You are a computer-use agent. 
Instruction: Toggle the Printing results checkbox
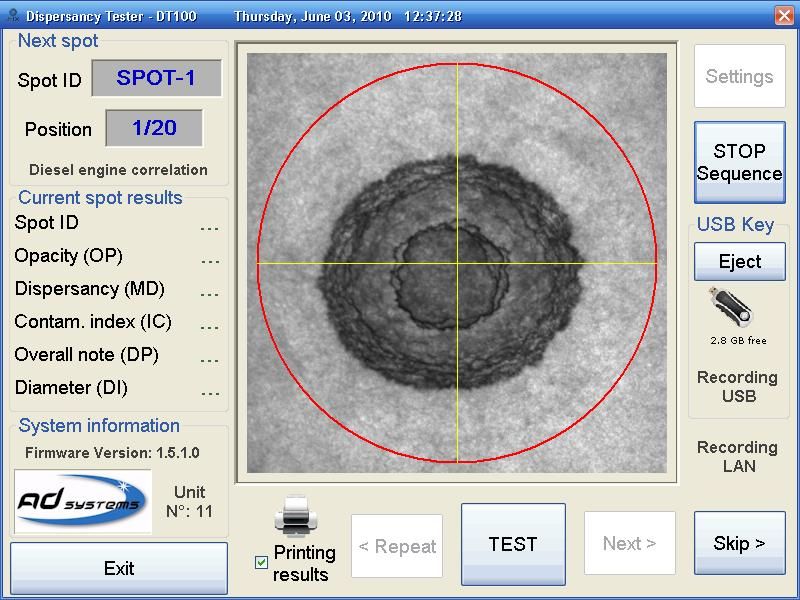point(261,562)
